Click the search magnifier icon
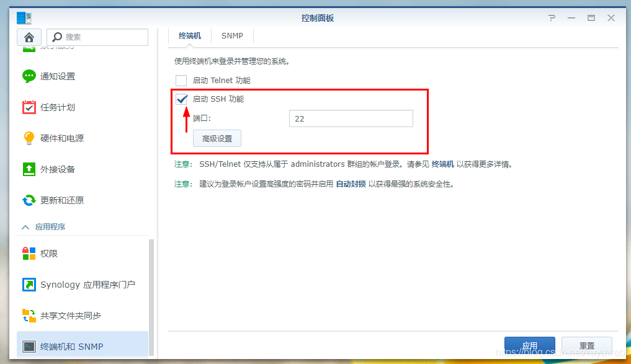 point(57,37)
